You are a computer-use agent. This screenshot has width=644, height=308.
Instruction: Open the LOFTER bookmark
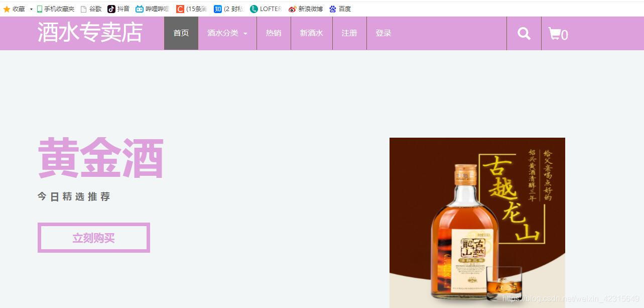coord(266,9)
